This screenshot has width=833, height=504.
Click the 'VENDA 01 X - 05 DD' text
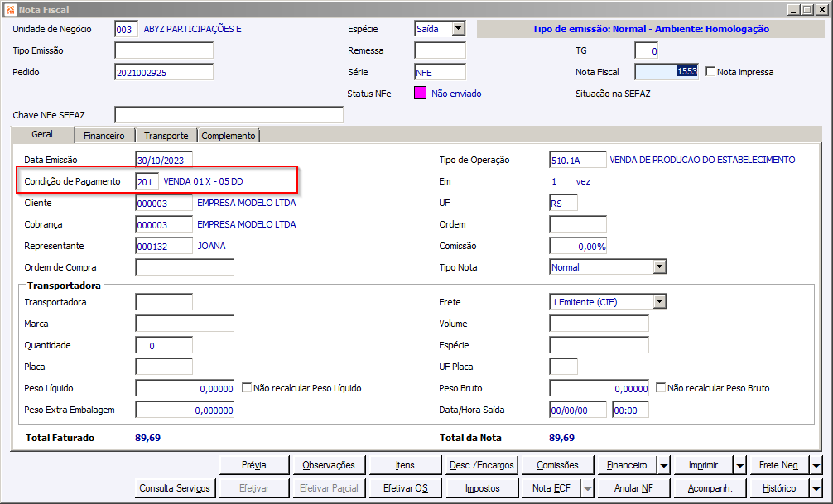pyautogui.click(x=204, y=181)
